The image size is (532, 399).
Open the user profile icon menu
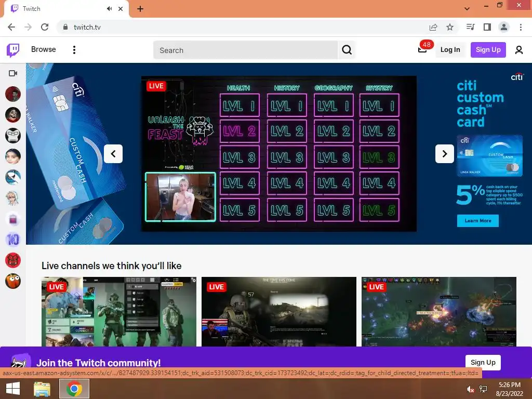tap(519, 50)
